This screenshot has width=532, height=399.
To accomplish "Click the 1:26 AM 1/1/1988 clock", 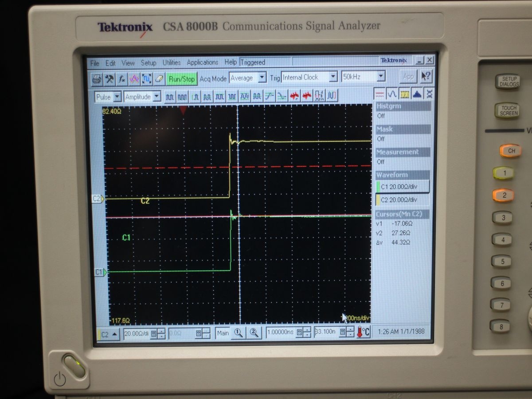I will coord(401,331).
